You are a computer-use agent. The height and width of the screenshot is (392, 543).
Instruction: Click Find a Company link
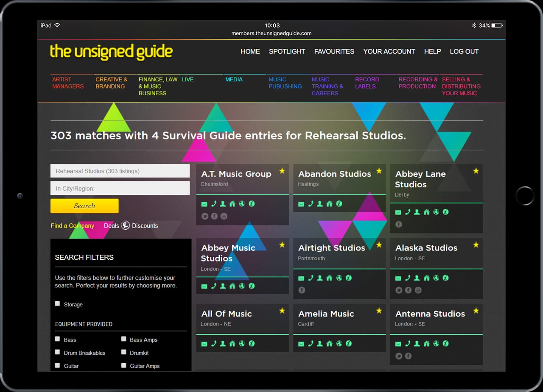click(x=72, y=225)
